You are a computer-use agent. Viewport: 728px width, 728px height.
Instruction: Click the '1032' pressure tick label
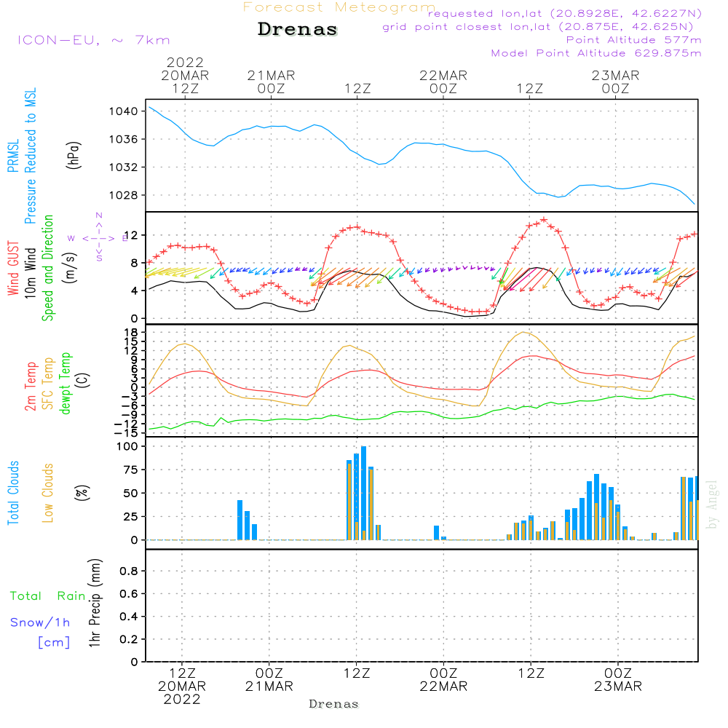pyautogui.click(x=124, y=167)
